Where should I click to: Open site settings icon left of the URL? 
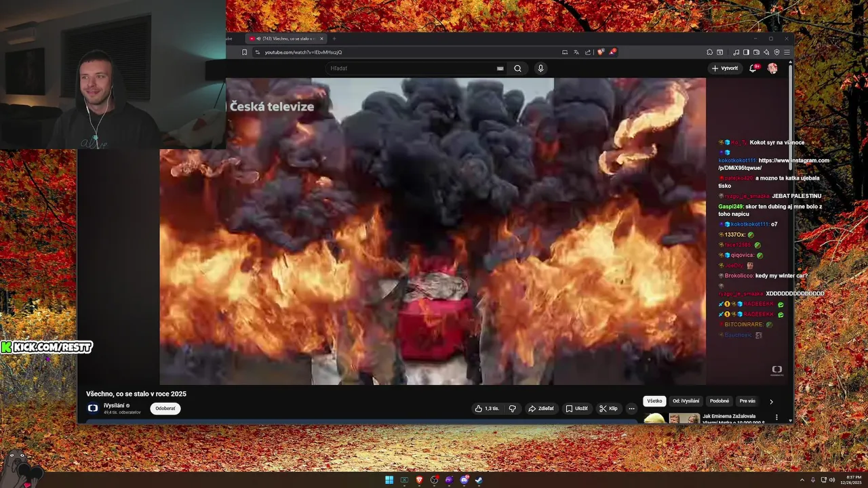[x=258, y=52]
